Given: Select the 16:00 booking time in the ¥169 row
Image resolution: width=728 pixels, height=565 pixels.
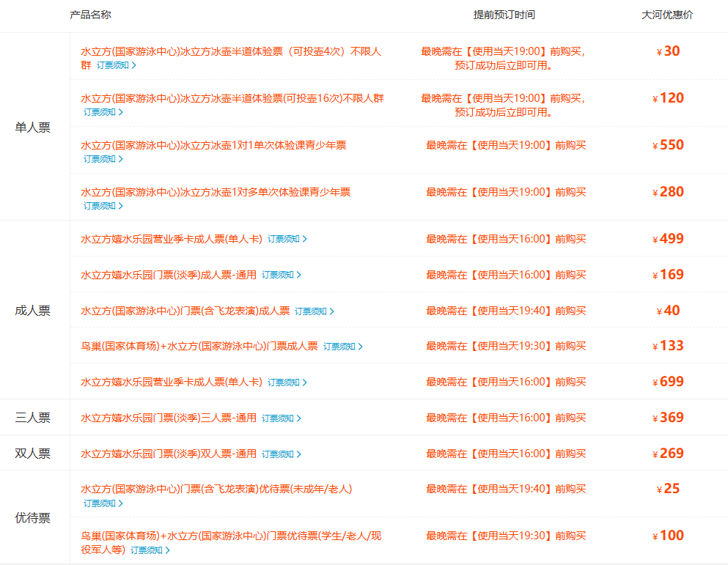Looking at the screenshot, I should pos(506,275).
